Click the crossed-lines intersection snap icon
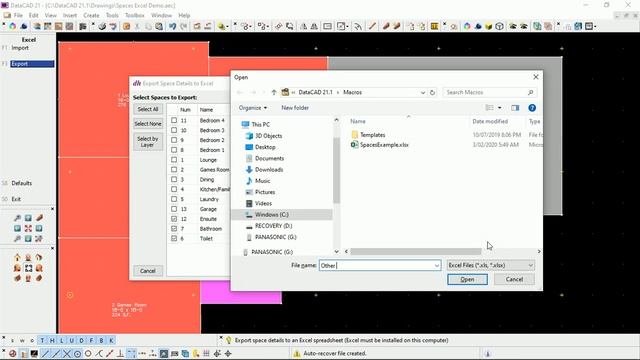 coord(67,353)
